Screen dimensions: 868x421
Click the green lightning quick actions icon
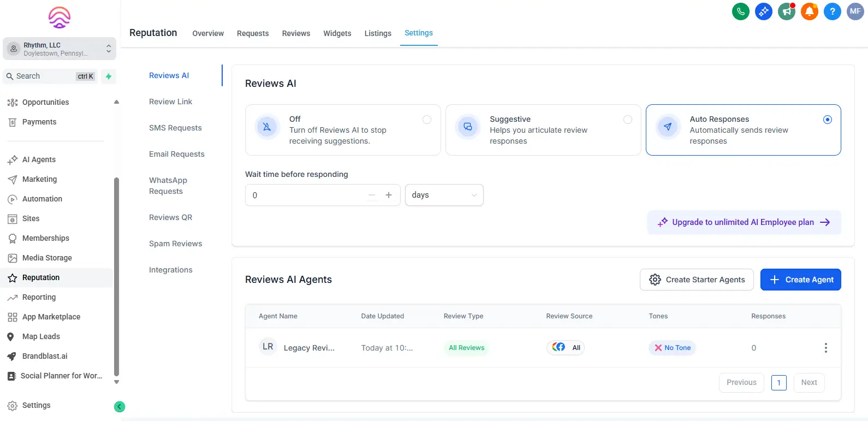(x=109, y=76)
